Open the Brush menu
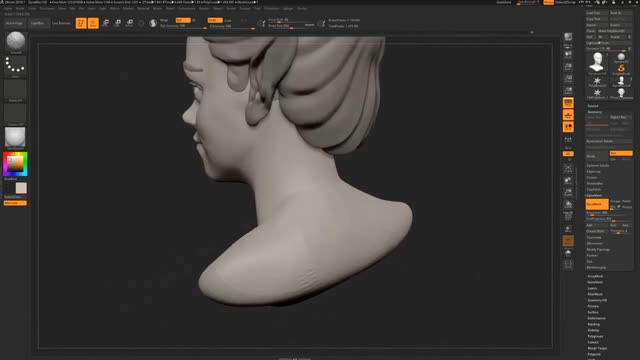 pyautogui.click(x=20, y=8)
